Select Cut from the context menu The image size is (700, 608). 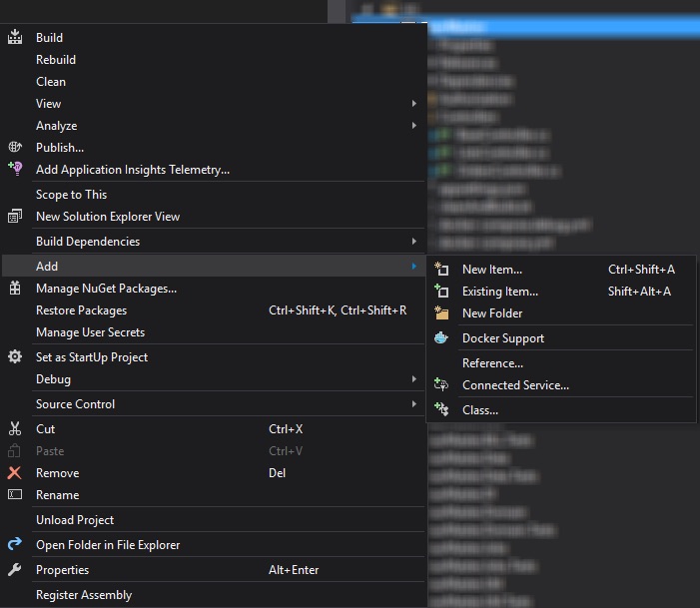coord(214,429)
